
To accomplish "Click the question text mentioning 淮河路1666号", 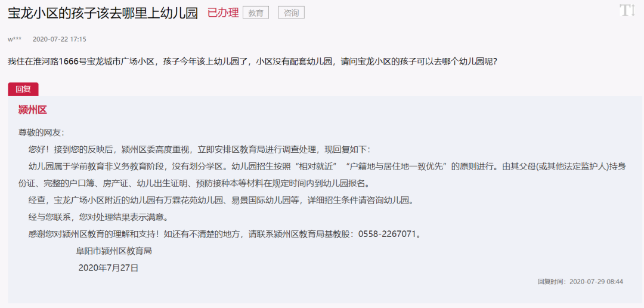I will (x=253, y=62).
